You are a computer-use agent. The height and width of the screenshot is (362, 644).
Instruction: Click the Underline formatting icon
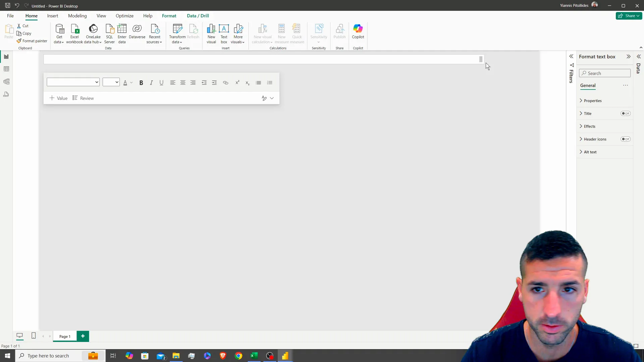tap(161, 82)
